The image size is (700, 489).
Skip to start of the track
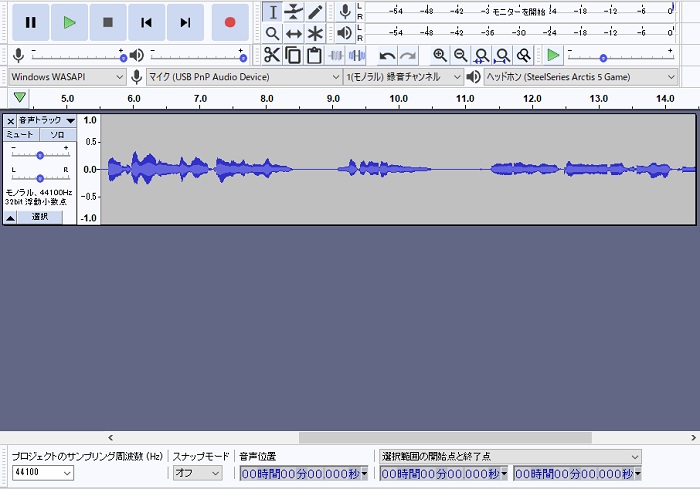(x=146, y=22)
